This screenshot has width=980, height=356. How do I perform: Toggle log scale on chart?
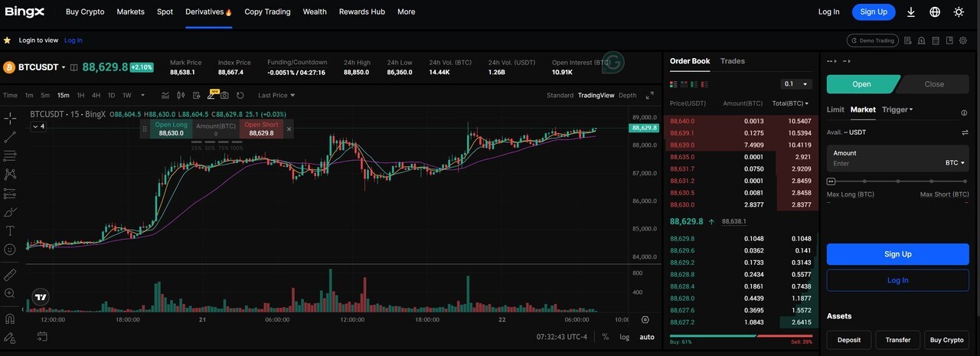click(x=625, y=337)
